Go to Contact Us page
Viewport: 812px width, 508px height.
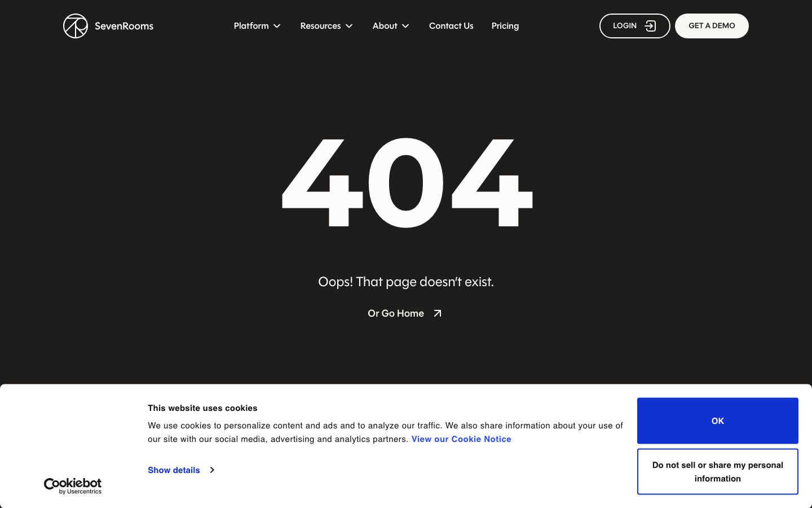451,26
